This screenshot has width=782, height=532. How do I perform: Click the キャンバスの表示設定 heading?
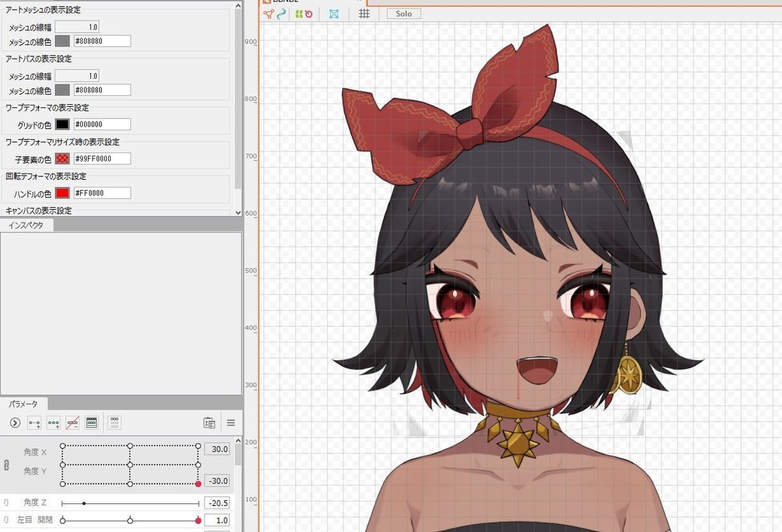[x=38, y=211]
